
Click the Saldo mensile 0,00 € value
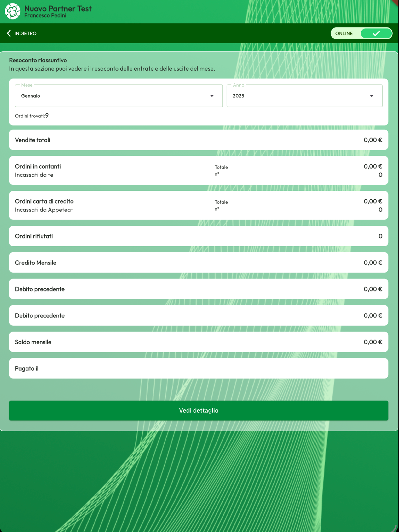point(373,342)
